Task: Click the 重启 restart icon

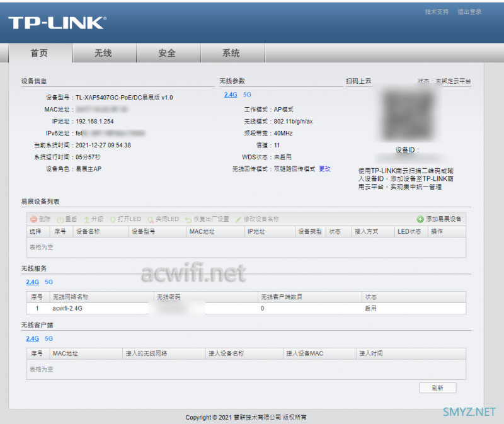Action: click(60, 219)
